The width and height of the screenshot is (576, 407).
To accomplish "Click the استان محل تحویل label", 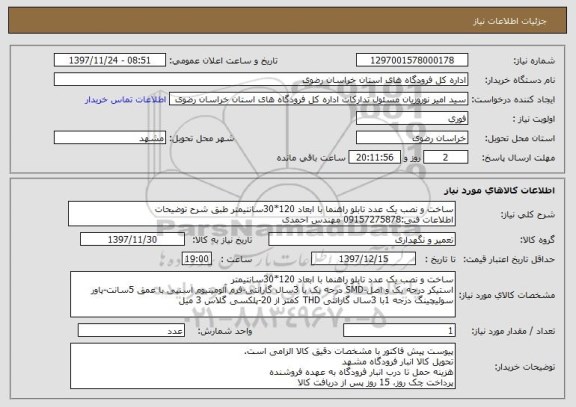I will [520, 138].
